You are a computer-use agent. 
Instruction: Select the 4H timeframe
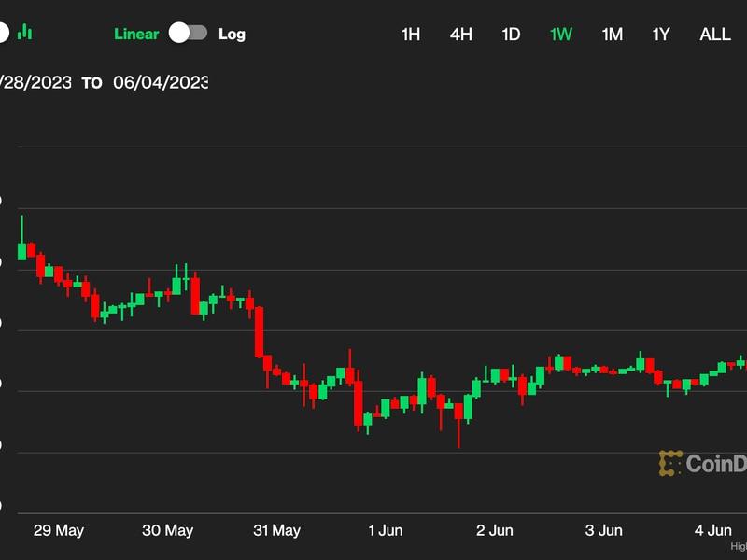(461, 35)
